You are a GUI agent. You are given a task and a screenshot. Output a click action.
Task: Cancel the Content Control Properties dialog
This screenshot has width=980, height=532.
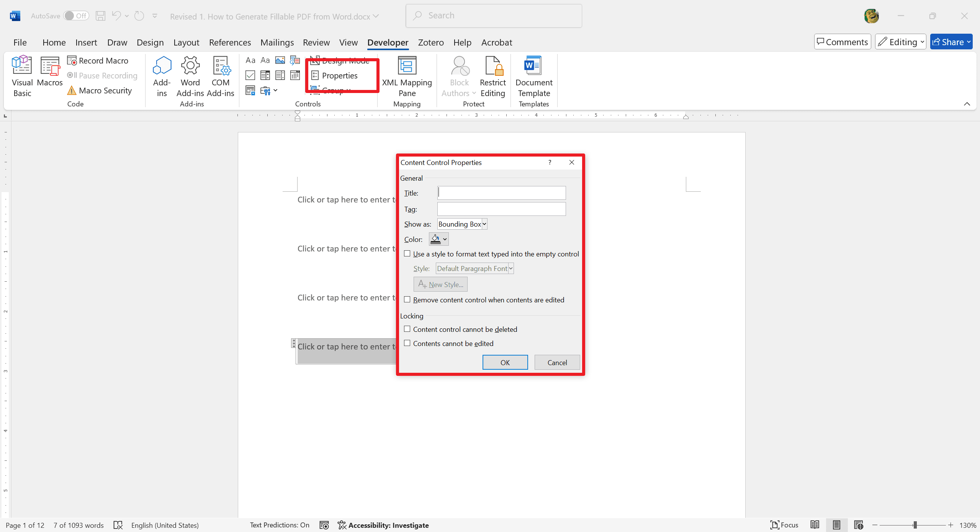click(x=557, y=362)
